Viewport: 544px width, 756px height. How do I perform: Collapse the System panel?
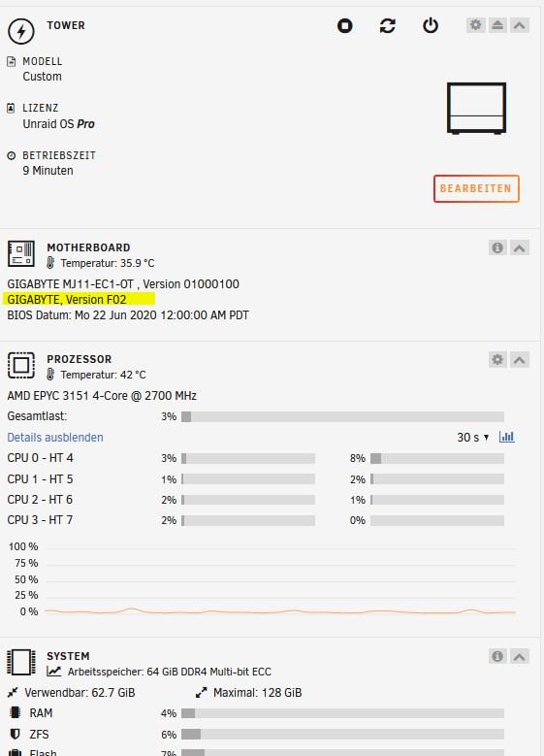coord(520,656)
